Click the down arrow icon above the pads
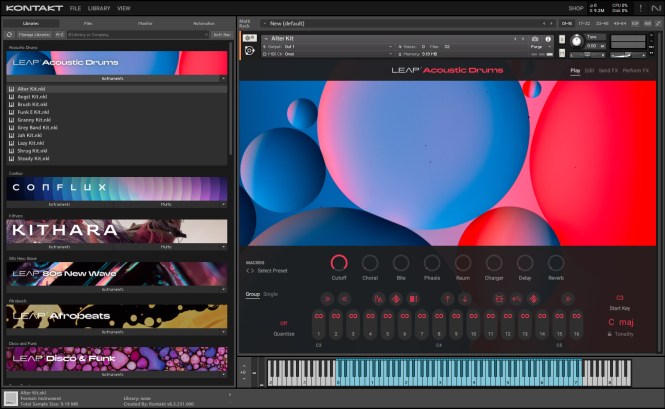This screenshot has height=409, width=665. click(x=464, y=298)
